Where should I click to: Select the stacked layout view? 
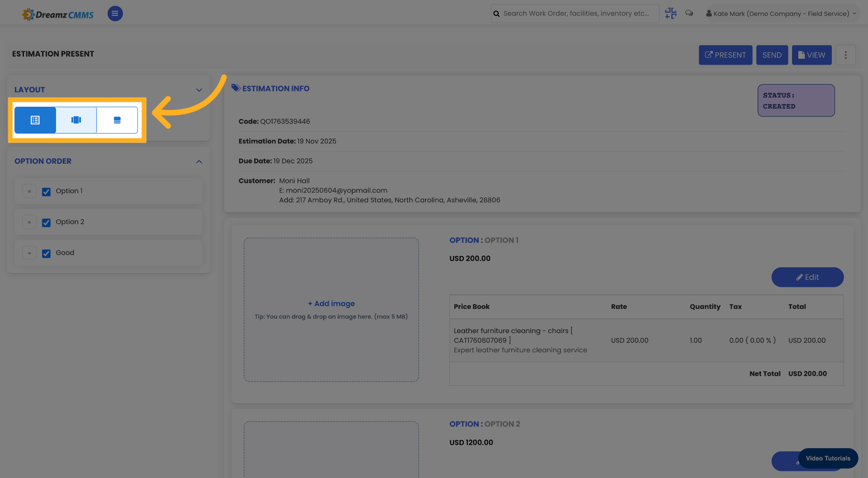click(117, 120)
